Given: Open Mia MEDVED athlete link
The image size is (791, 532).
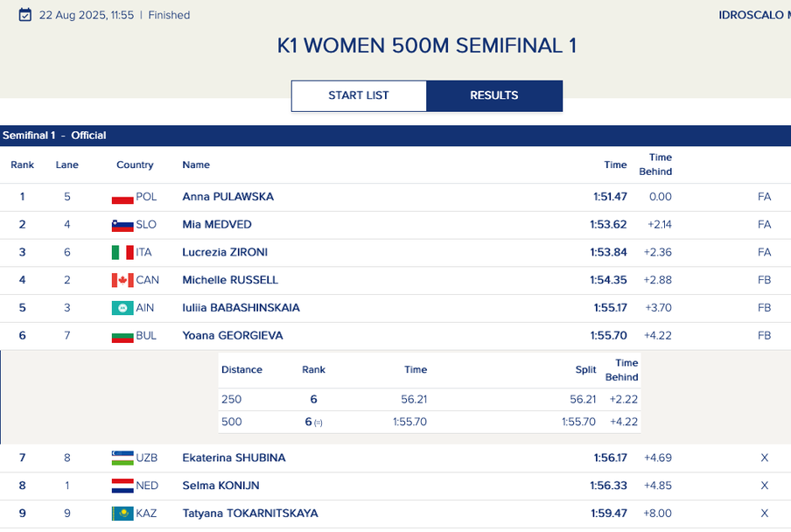Looking at the screenshot, I should 217,225.
